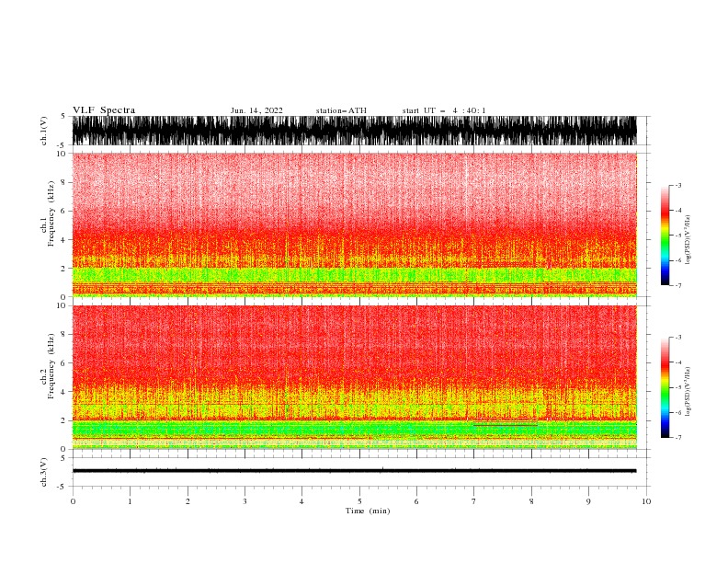Viewport: 728px width, 563px height.
Task: Click the ch.3 voltage waveform trace
Action: click(x=354, y=471)
